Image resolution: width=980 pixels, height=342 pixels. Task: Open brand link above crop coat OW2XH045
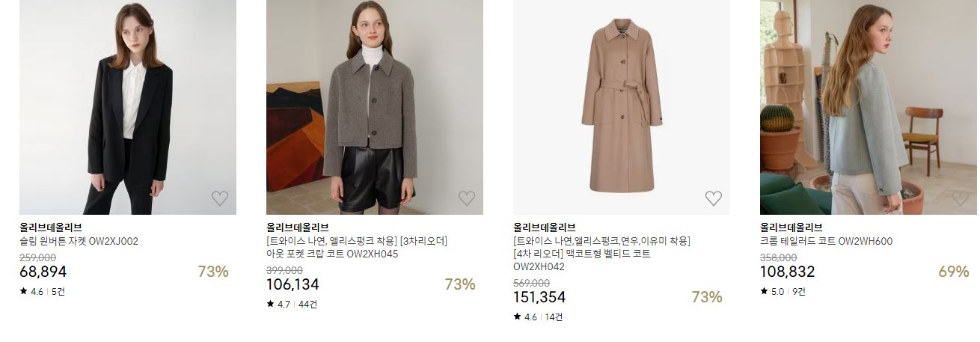point(298,228)
